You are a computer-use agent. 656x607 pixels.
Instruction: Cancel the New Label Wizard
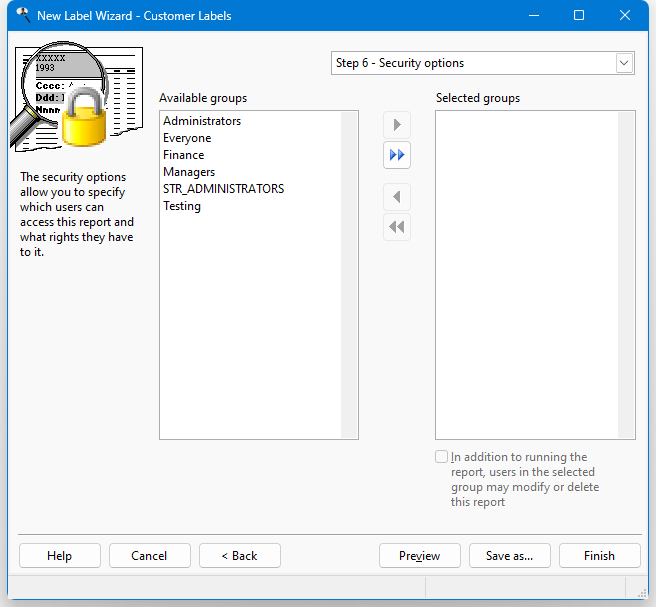149,556
